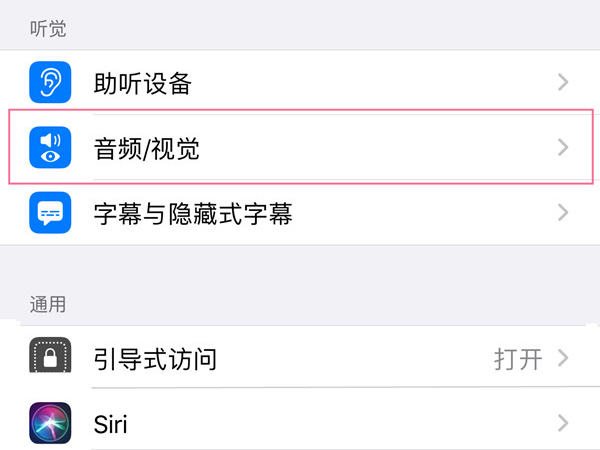Viewport: 600px width, 450px height.
Task: Go to 字幕与隐藏式字幕 settings
Action: tap(192, 213)
